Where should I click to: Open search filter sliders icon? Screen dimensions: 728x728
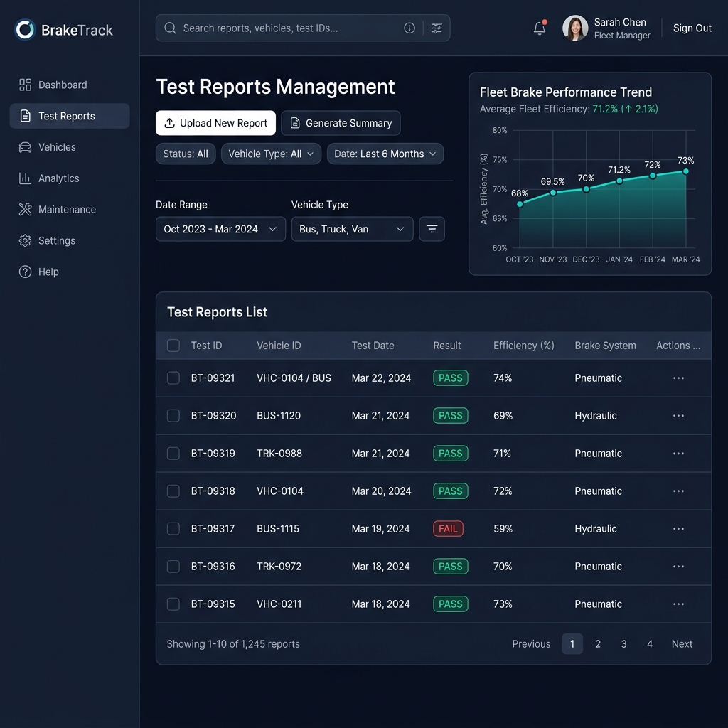coord(437,28)
